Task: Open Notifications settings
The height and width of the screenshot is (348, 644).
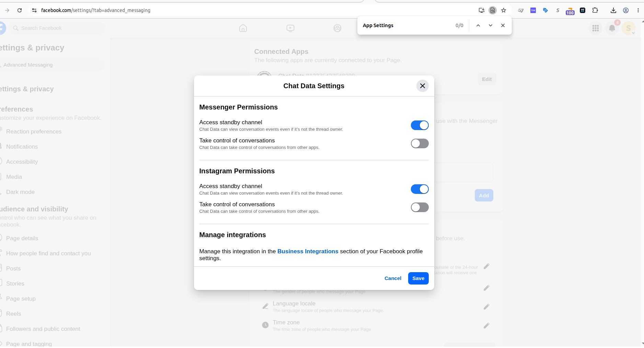Action: coord(22,147)
